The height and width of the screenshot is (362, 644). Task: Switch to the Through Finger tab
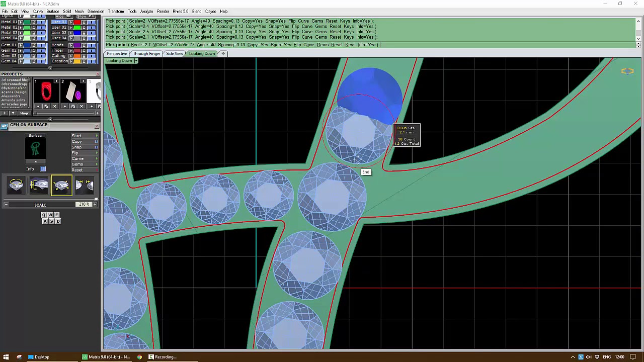(146, 54)
